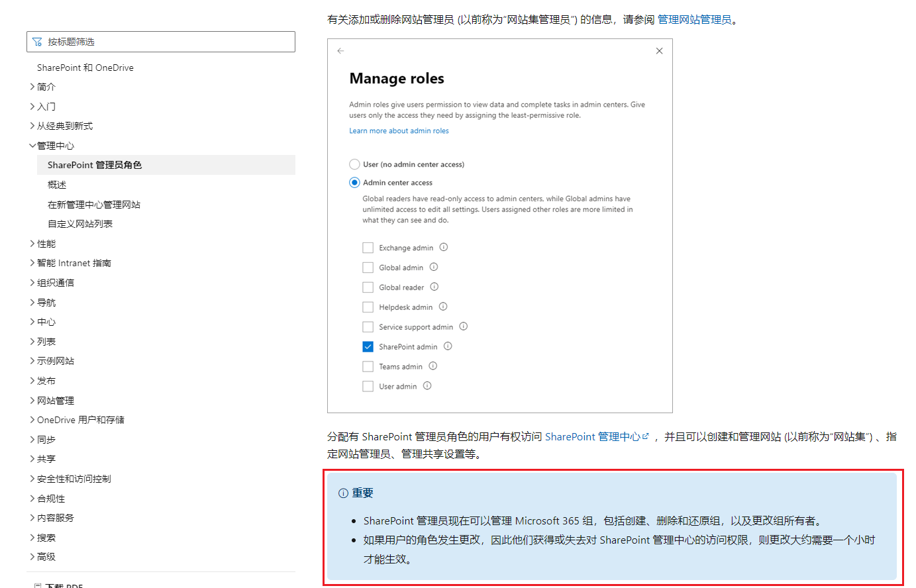916x588 pixels.
Task: Check the Helpdesk admin checkbox
Action: (368, 307)
